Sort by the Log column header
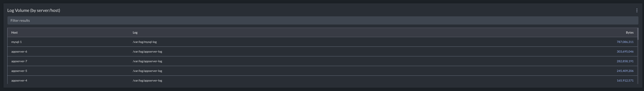Viewport: 644px width, 91px height. click(135, 32)
